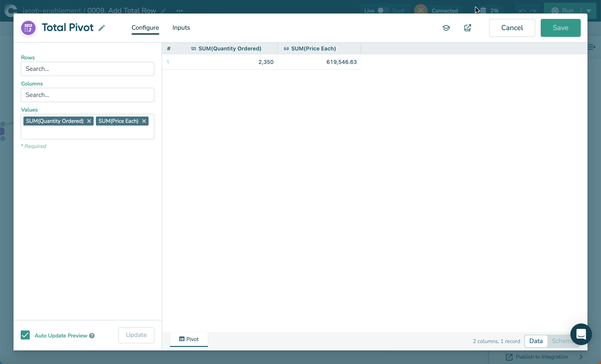
Task: Expand the Run button dropdown arrow
Action: click(x=589, y=11)
